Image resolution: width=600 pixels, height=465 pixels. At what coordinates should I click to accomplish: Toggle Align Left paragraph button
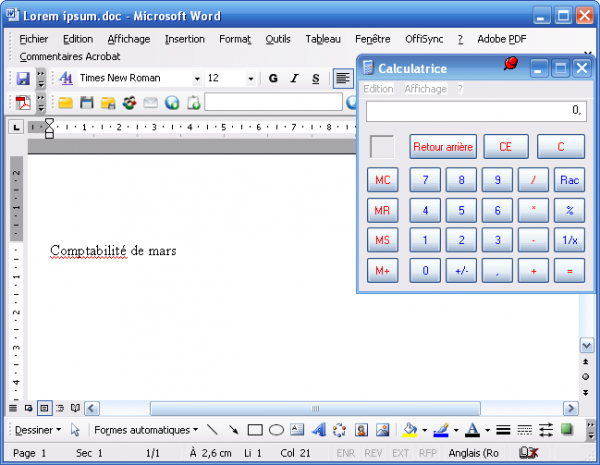click(x=343, y=78)
